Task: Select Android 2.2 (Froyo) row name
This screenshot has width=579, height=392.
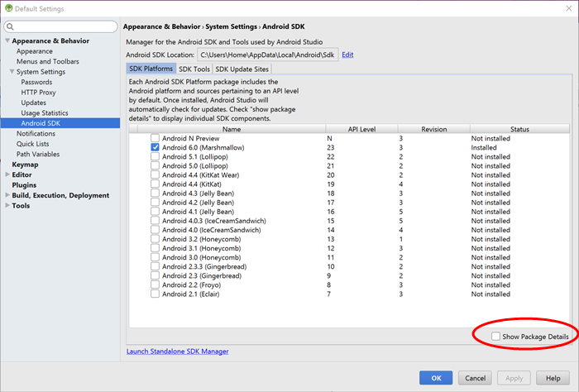Action: 191,284
